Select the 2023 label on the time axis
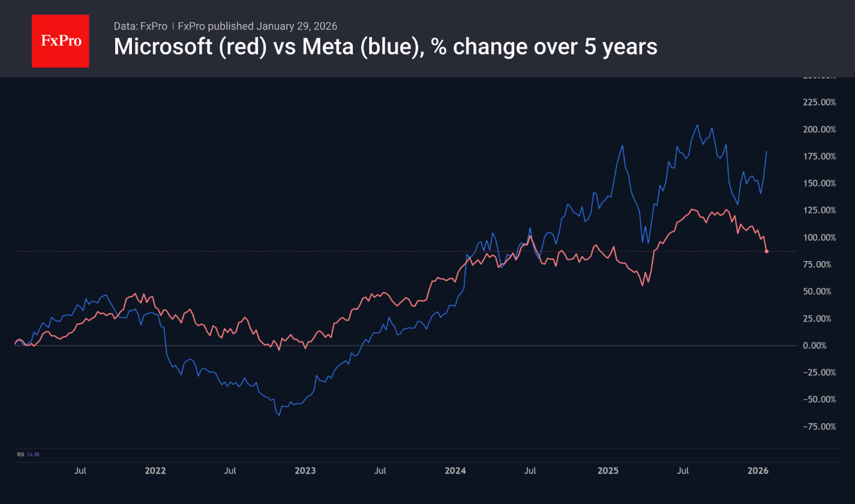 point(305,471)
